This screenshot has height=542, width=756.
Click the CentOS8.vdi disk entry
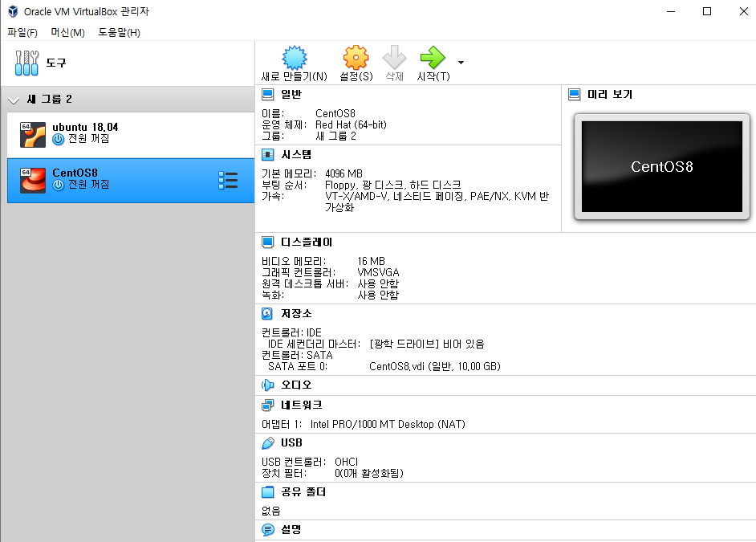(x=435, y=366)
